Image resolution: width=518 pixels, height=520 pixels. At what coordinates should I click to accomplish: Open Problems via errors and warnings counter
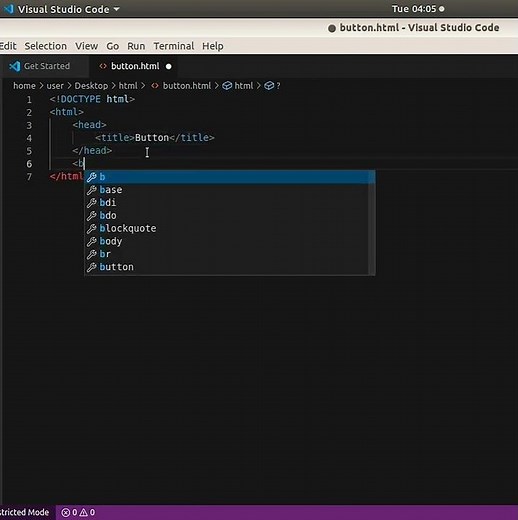click(x=78, y=512)
